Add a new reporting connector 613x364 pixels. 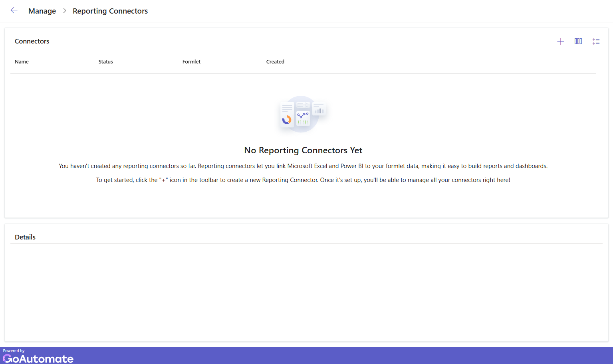point(560,42)
